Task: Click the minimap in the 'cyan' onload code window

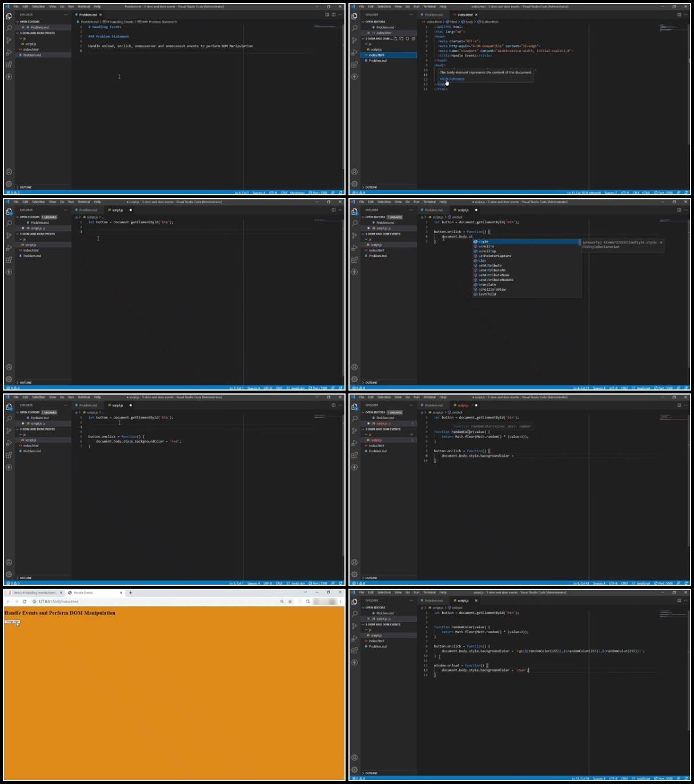Action: [673, 614]
